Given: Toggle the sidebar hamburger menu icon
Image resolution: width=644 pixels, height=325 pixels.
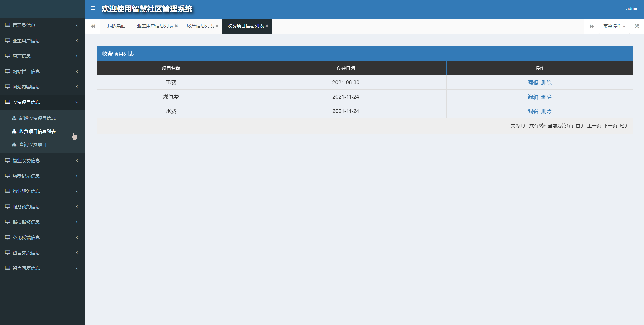Looking at the screenshot, I should coord(93,8).
